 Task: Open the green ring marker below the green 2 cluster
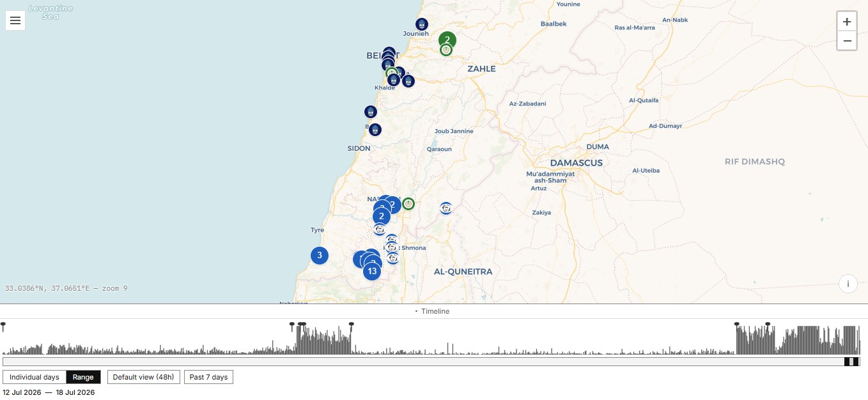446,50
